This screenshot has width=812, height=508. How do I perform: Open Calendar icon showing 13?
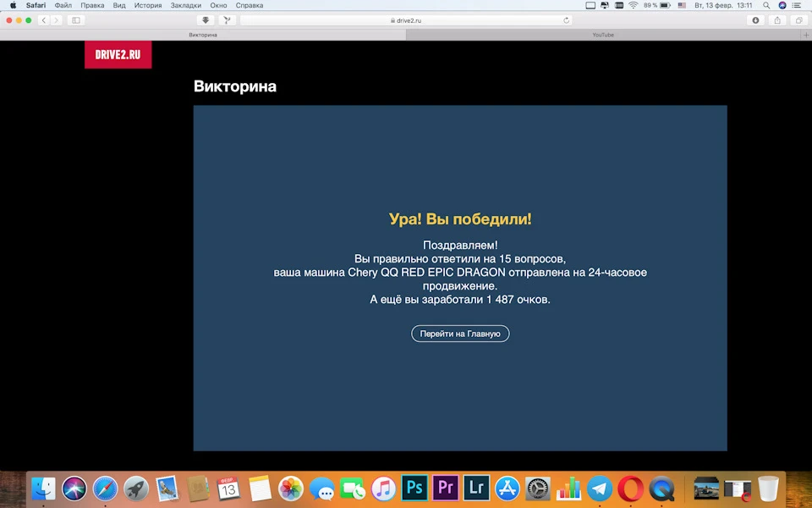(x=228, y=489)
